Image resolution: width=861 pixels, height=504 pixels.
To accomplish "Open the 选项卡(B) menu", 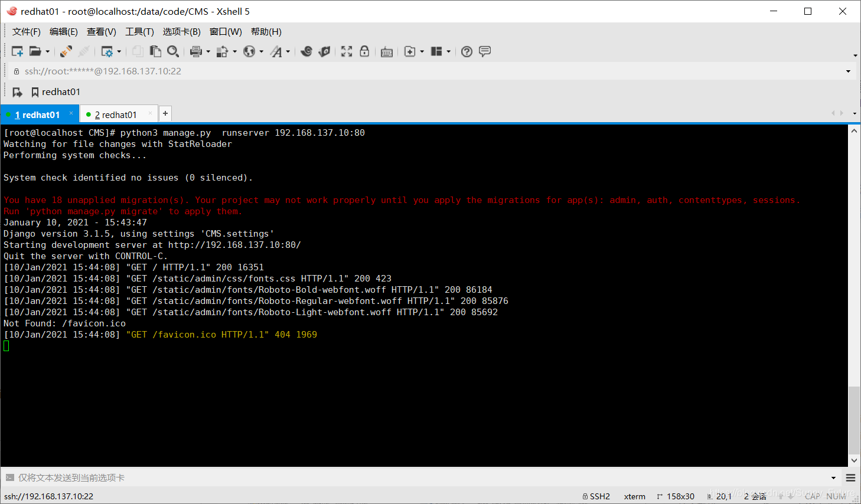I will click(x=182, y=32).
